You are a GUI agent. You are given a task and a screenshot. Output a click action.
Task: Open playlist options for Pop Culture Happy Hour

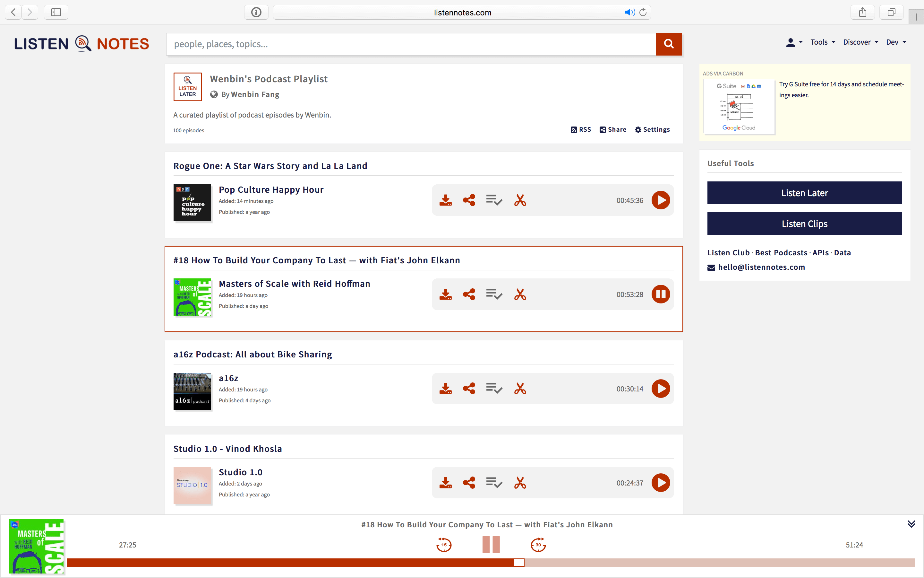494,200
